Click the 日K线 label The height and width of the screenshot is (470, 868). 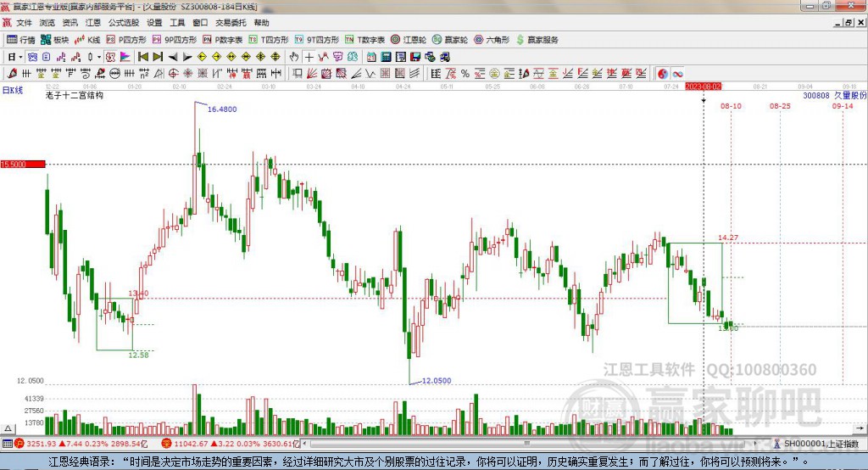(13, 90)
